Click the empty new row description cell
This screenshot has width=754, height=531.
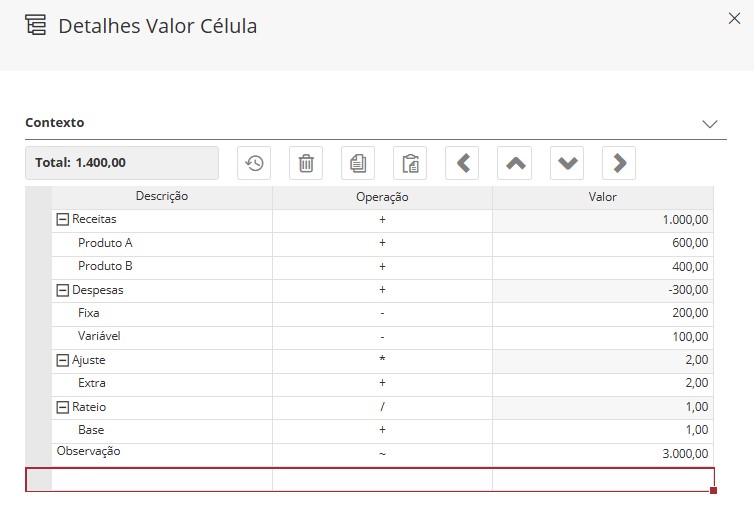click(162, 480)
